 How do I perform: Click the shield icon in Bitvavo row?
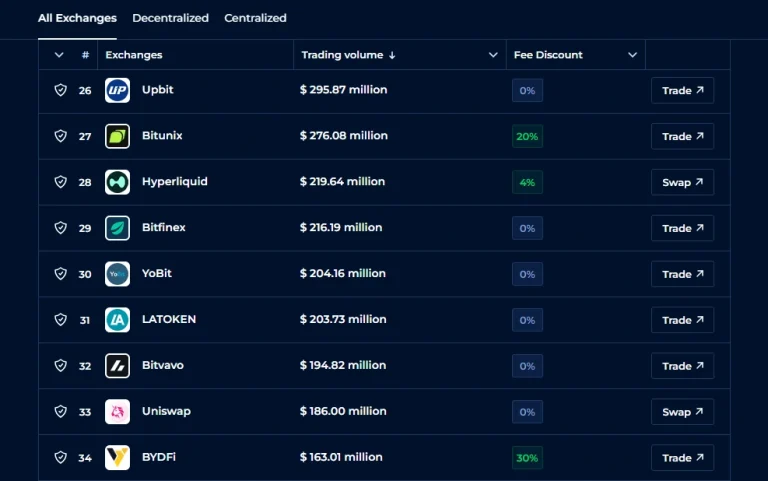coord(61,366)
